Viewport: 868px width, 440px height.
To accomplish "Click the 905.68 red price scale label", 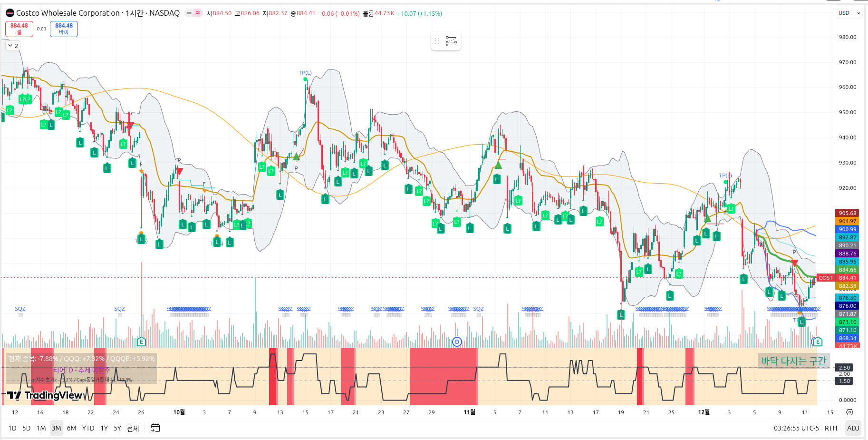I will 847,213.
